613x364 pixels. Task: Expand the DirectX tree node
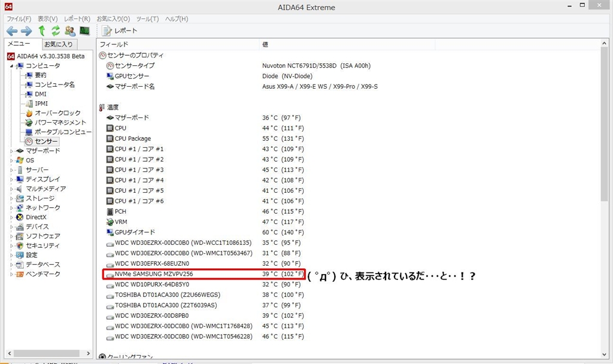pyautogui.click(x=11, y=217)
